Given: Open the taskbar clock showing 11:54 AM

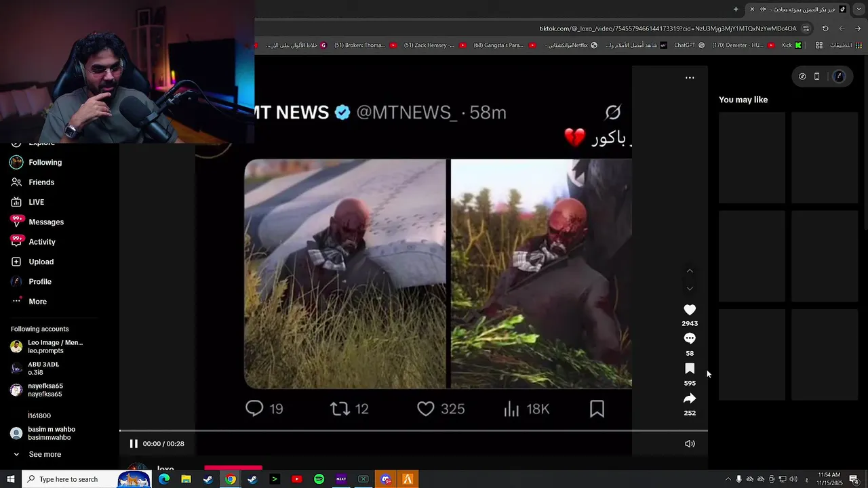Looking at the screenshot, I should 829,479.
